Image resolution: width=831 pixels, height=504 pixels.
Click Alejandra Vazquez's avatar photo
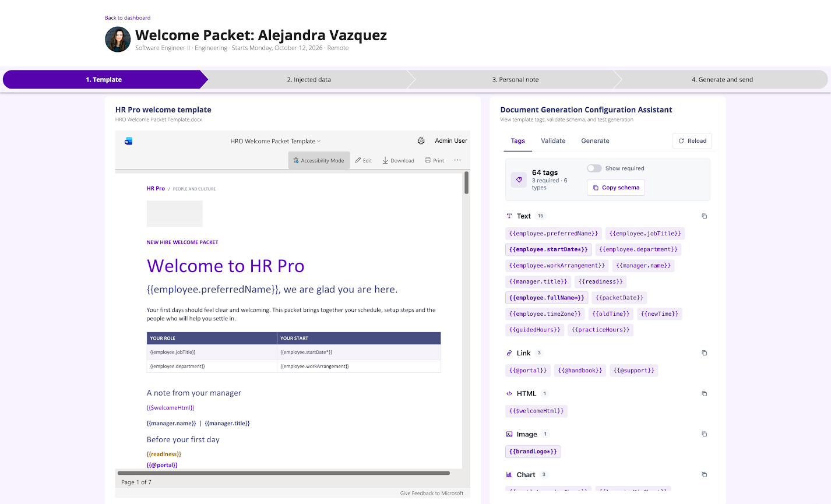click(x=118, y=40)
